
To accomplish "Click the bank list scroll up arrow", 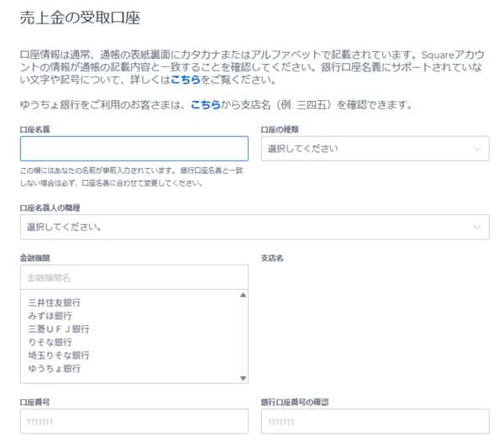I will 244,295.
